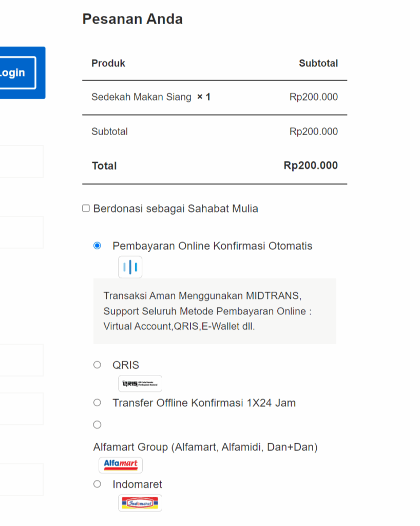Click the Transaksi Aman Menggunakan MIDTRANS description
Image resolution: width=420 pixels, height=526 pixels.
207,311
